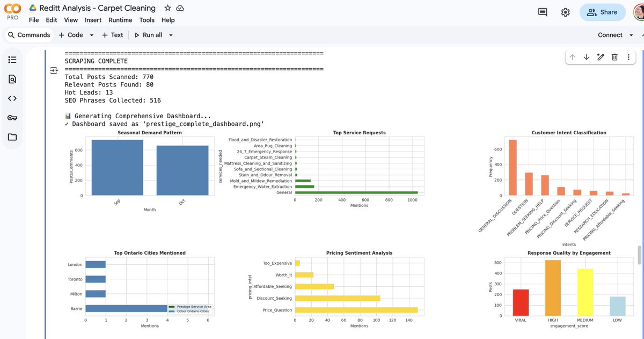Open the File menu

coord(34,20)
